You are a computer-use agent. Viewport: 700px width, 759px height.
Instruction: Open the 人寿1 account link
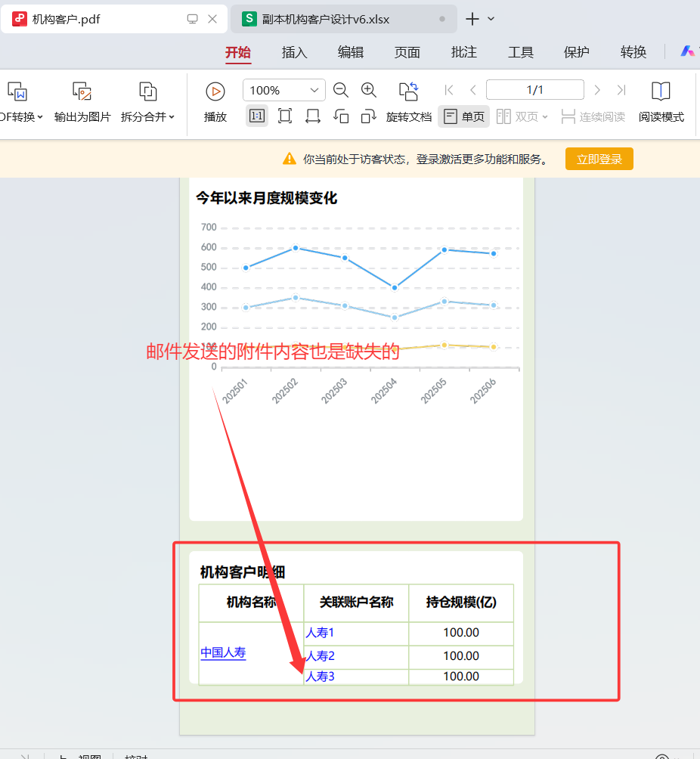coord(320,633)
